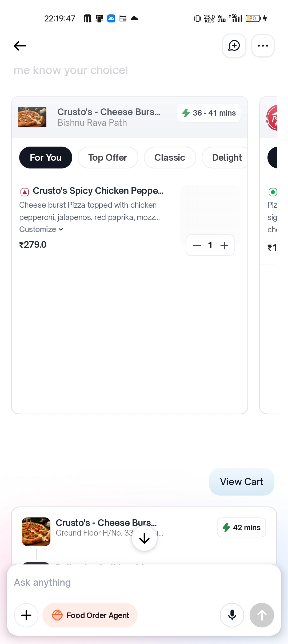This screenshot has width=288, height=644.
Task: Tap the 42 mins delivery time badge
Action: [x=241, y=527]
